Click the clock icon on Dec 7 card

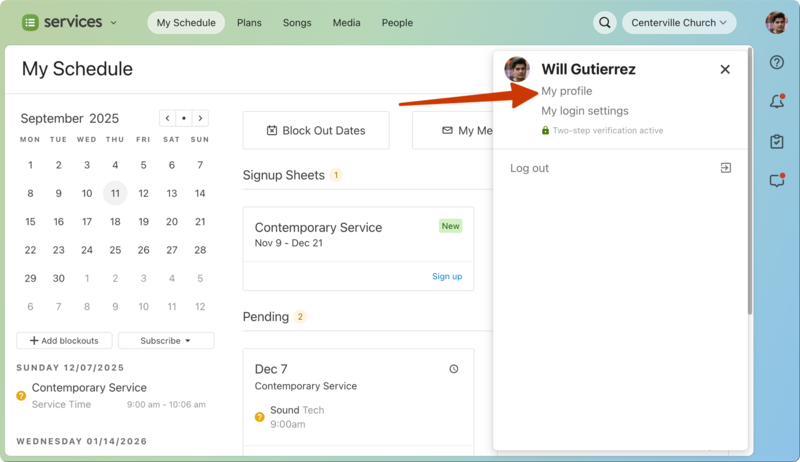(454, 369)
